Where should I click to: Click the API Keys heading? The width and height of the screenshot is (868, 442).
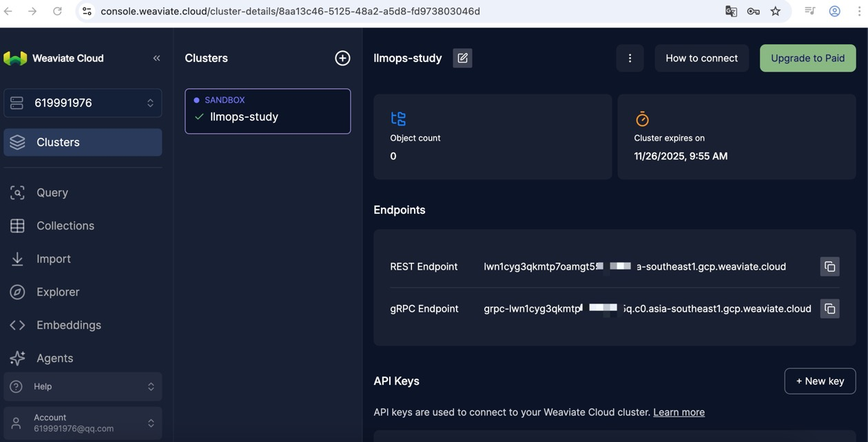pyautogui.click(x=396, y=381)
